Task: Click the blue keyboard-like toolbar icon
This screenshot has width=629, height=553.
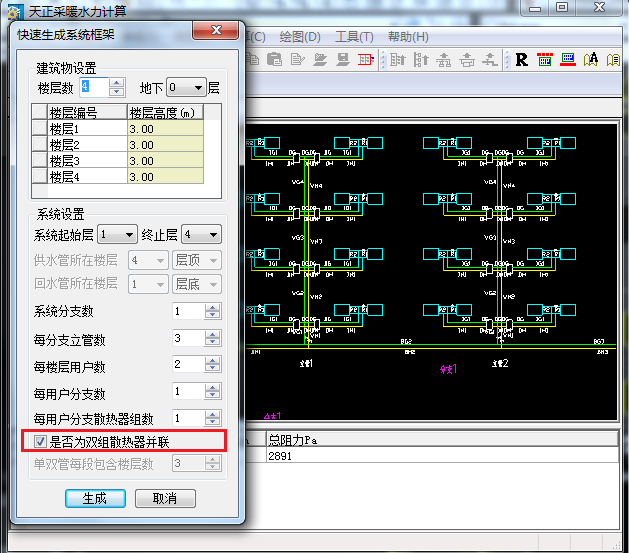Action: tap(568, 60)
